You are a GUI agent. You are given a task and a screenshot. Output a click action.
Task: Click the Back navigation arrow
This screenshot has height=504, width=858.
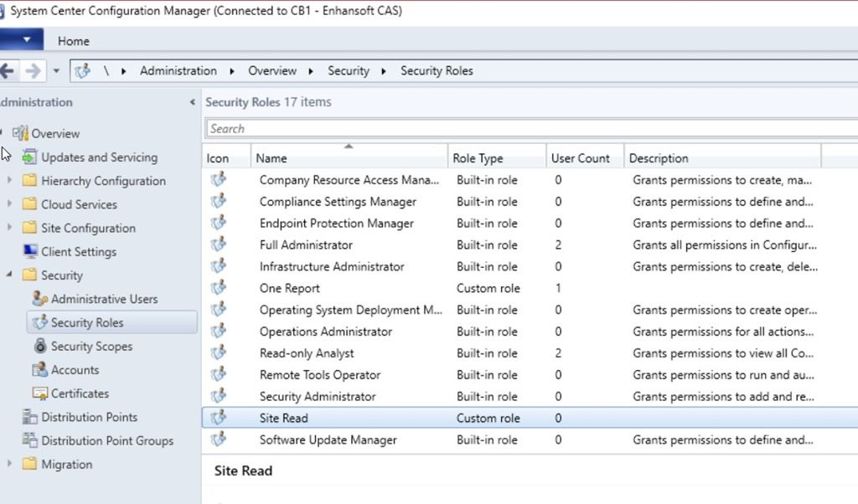click(x=7, y=71)
